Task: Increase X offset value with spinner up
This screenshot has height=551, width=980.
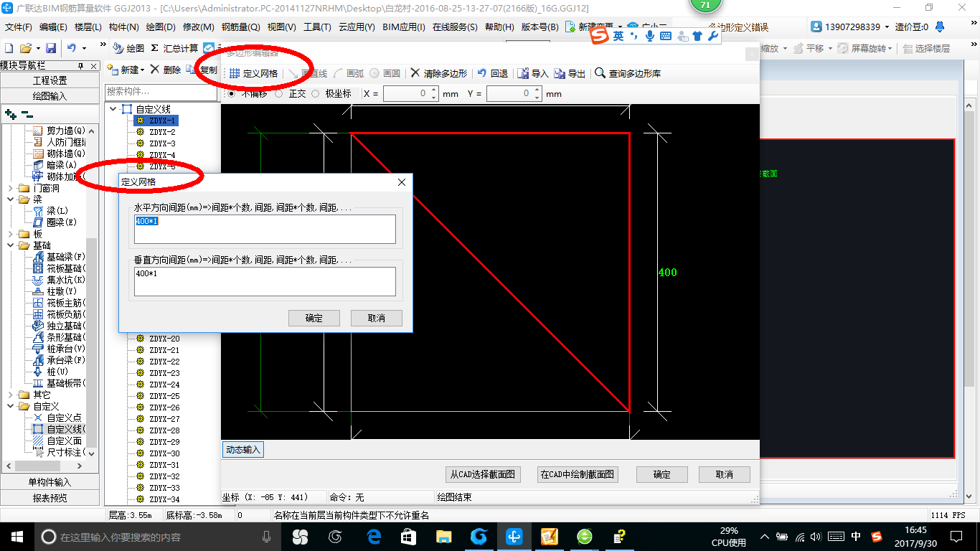Action: (x=433, y=91)
